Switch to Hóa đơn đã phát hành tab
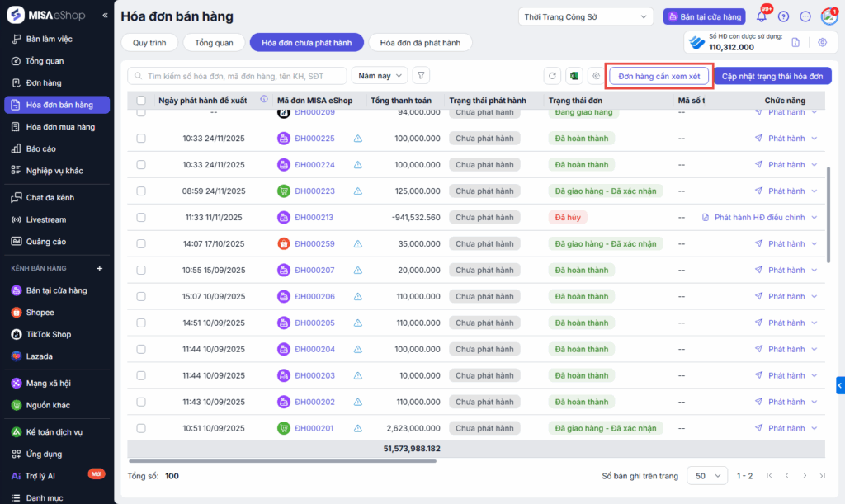 coord(420,43)
